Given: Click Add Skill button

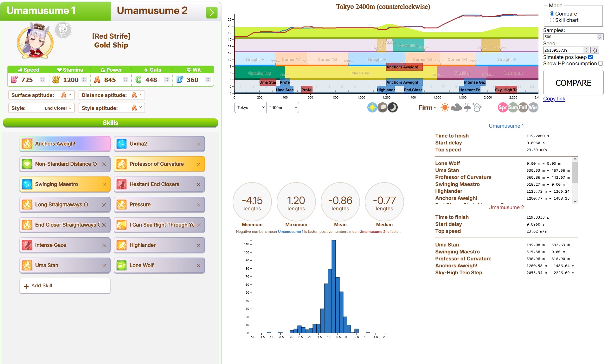Looking at the screenshot, I should (x=65, y=286).
